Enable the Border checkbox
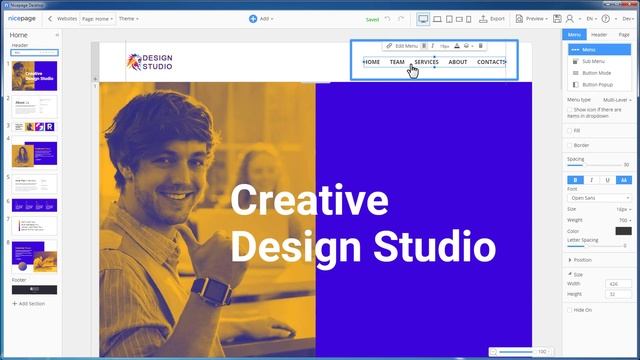Viewport: 640px width, 360px height. coord(570,145)
